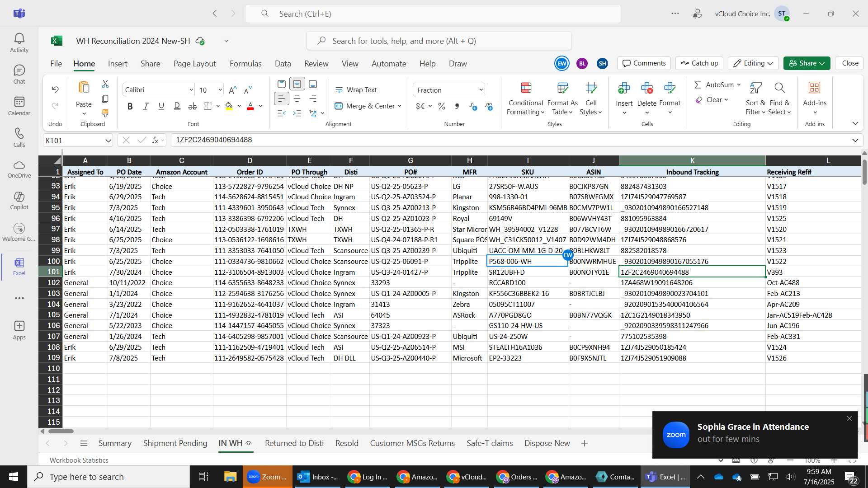Open the Data ribbon tab
Image resolution: width=868 pixels, height=488 pixels.
283,64
